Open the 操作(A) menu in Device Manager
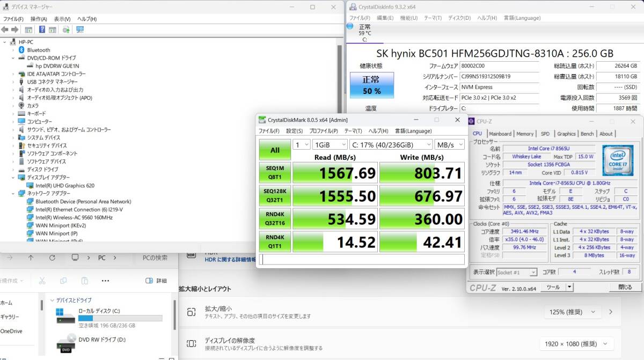The width and height of the screenshot is (644, 360). [39, 19]
